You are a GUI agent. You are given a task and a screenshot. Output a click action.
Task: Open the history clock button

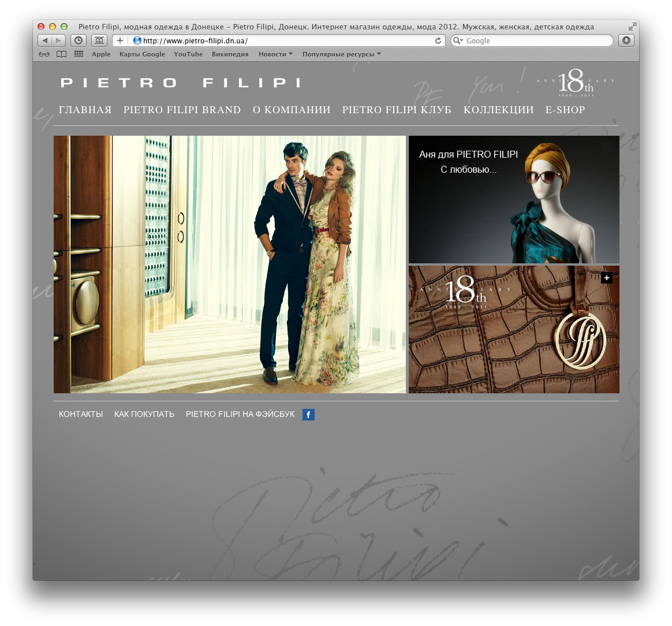[79, 41]
